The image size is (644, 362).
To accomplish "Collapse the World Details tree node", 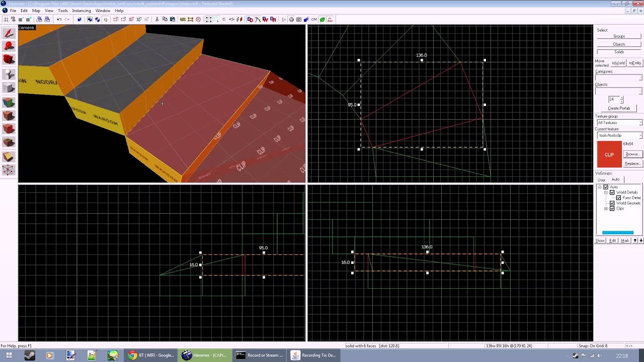I will point(606,193).
